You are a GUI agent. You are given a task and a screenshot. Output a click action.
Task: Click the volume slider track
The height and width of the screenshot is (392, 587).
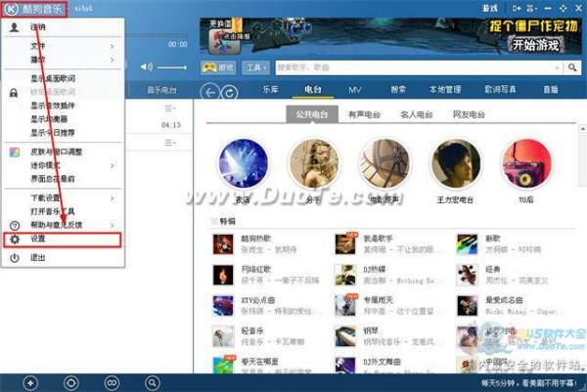pos(172,67)
